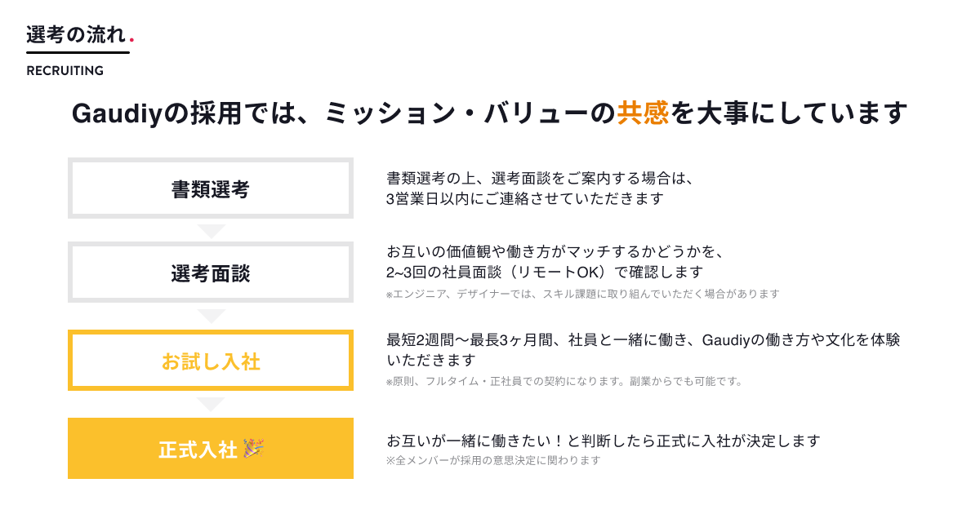Click the arrow below お試し入社 box
Image resolution: width=980 pixels, height=514 pixels.
click(211, 404)
